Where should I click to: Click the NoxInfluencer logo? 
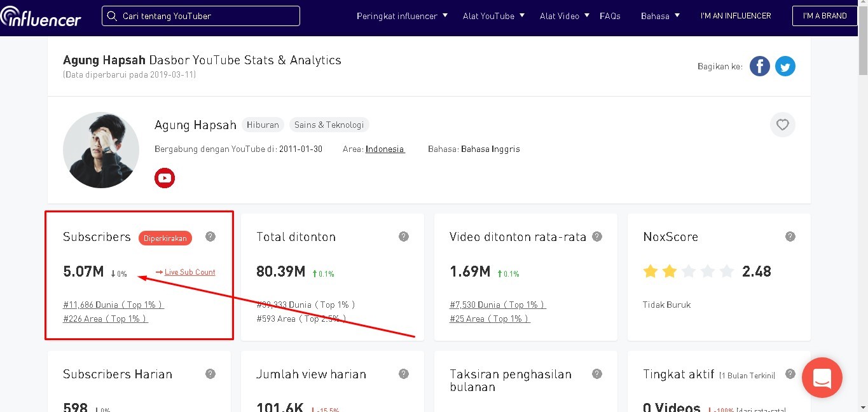pyautogui.click(x=41, y=17)
